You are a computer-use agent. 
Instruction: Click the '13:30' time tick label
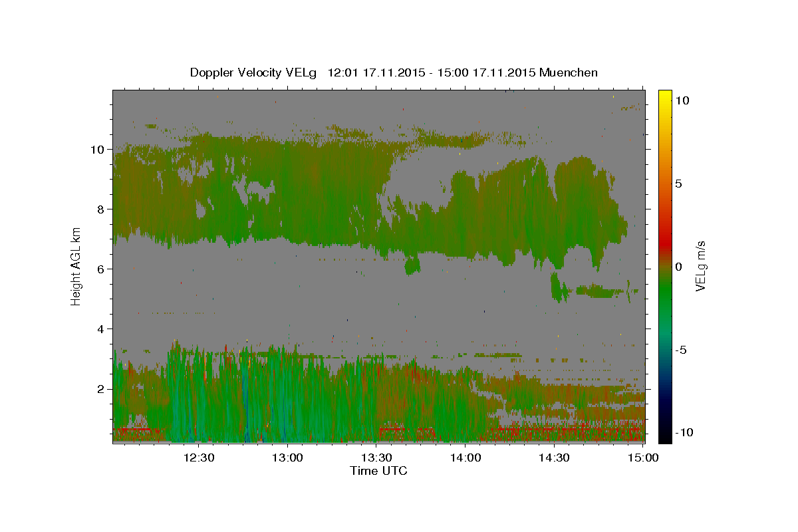click(x=376, y=458)
